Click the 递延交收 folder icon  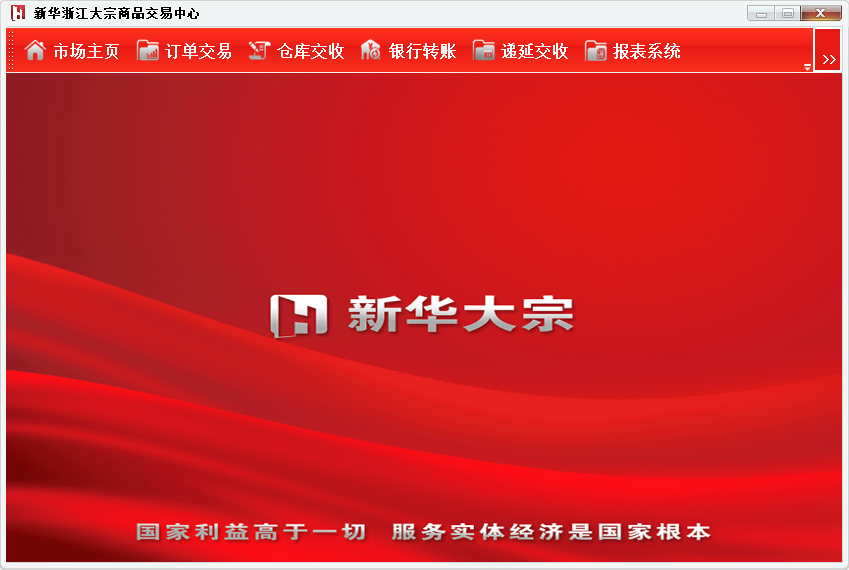pyautogui.click(x=484, y=50)
